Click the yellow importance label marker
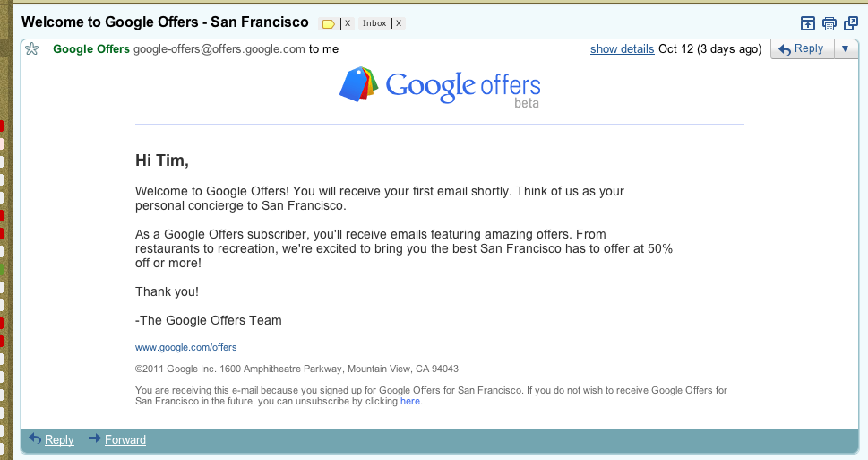This screenshot has height=460, width=868. point(328,23)
